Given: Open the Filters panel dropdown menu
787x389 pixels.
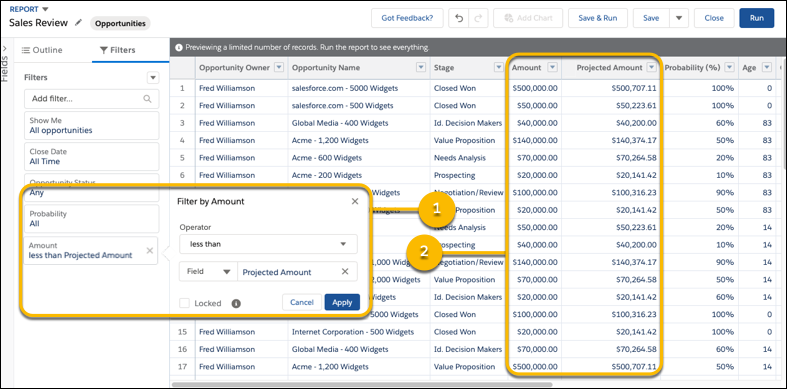Looking at the screenshot, I should (x=153, y=78).
